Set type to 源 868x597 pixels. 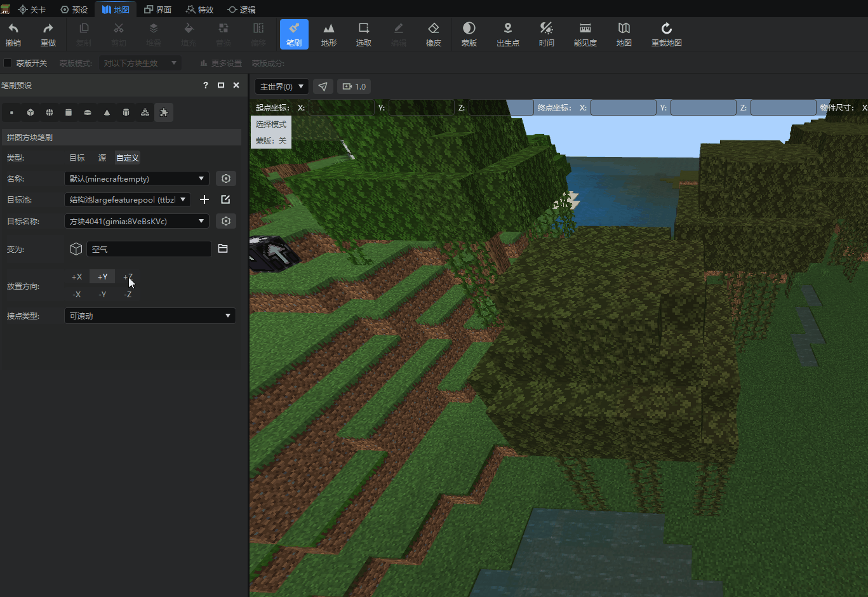(x=102, y=158)
